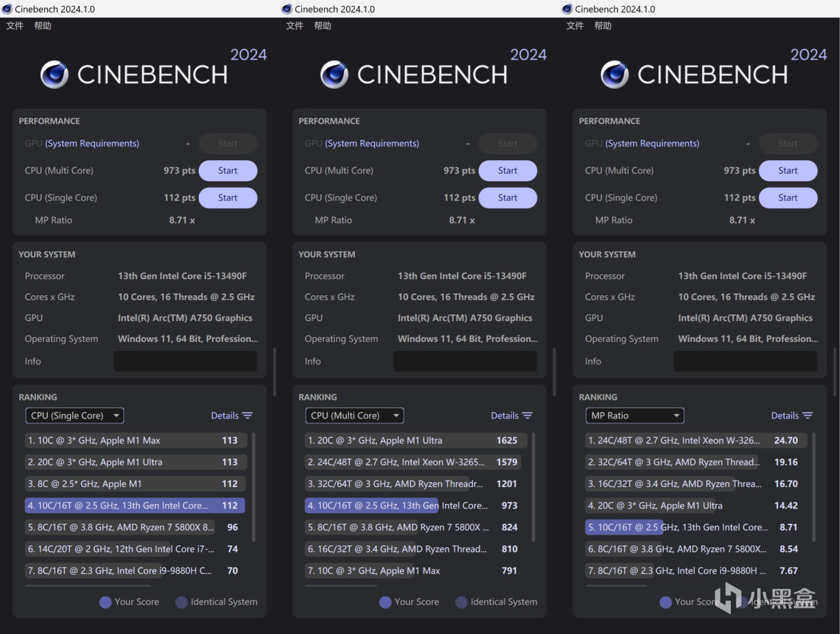The height and width of the screenshot is (634, 840).
Task: Open the 帮助 menu in the left Cinebench window
Action: coord(43,26)
